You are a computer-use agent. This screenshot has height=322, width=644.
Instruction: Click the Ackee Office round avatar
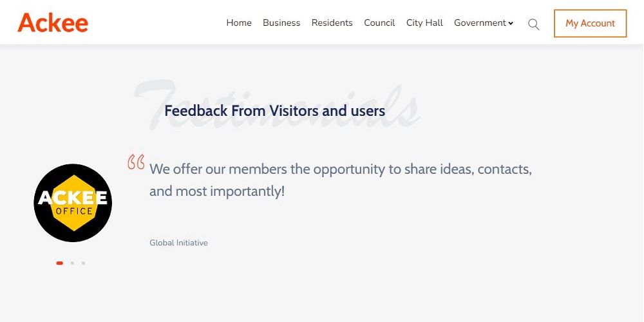pyautogui.click(x=73, y=203)
